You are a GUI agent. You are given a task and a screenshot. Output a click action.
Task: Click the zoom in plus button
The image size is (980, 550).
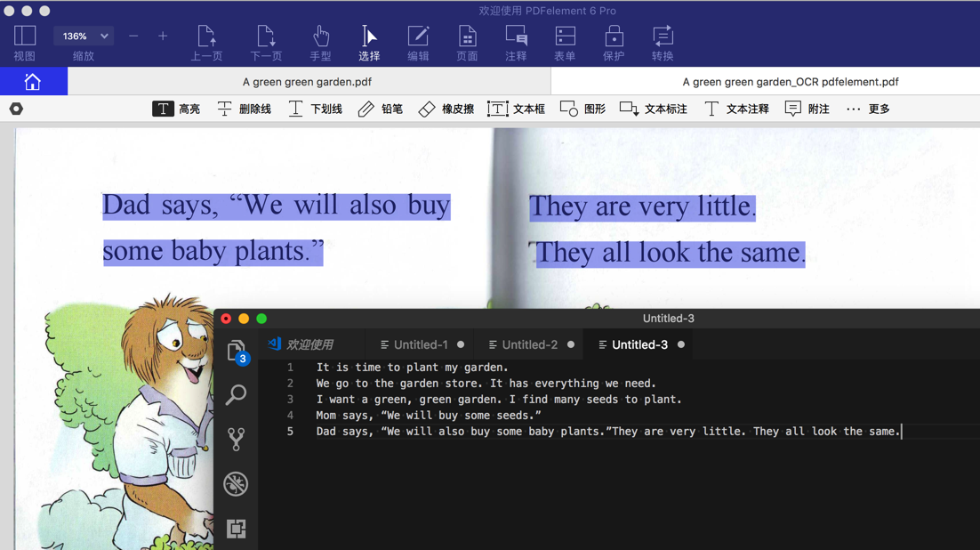[163, 36]
